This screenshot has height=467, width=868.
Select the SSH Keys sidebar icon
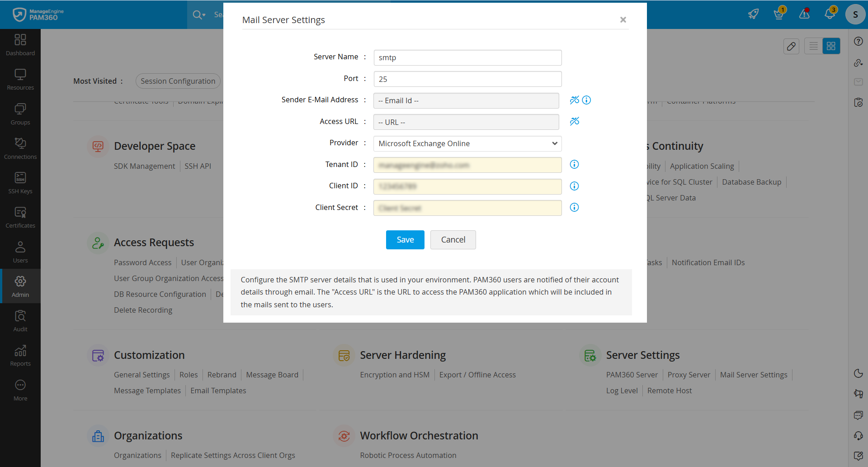tap(20, 182)
